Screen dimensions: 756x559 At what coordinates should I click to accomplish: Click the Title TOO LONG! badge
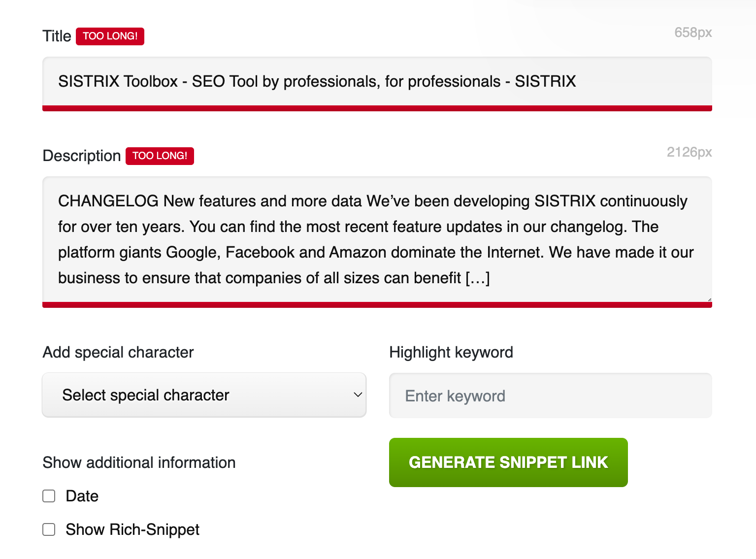tap(110, 36)
